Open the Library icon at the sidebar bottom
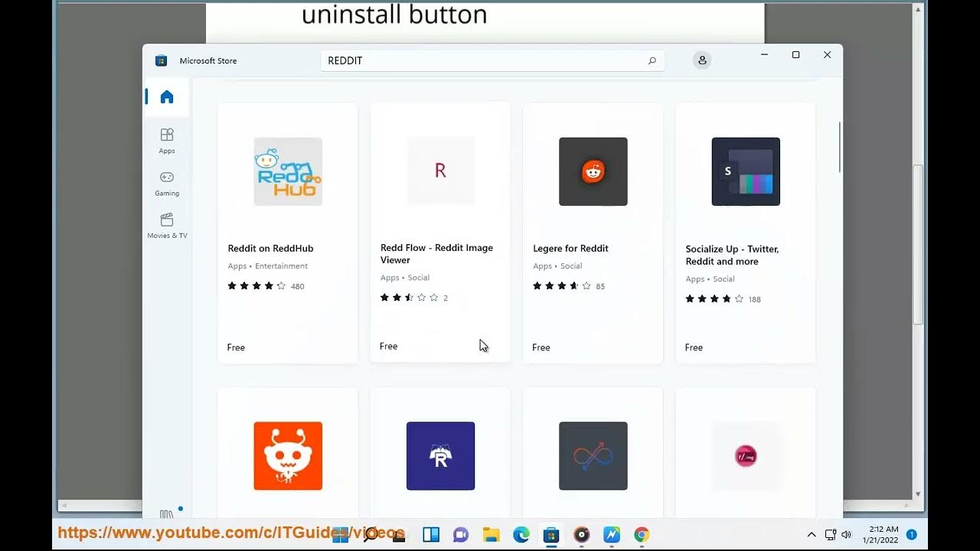This screenshot has width=980, height=551. pyautogui.click(x=166, y=514)
